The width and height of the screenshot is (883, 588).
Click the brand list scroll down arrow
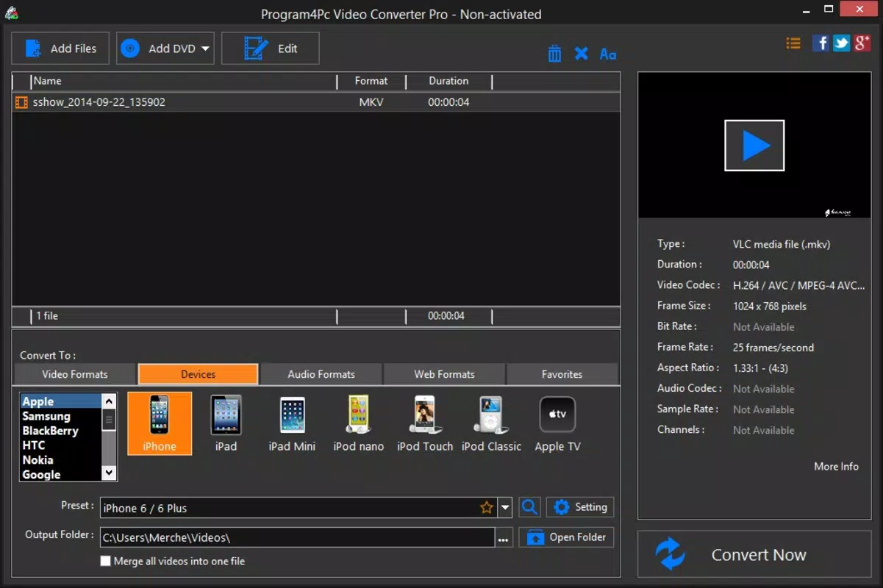click(x=109, y=473)
